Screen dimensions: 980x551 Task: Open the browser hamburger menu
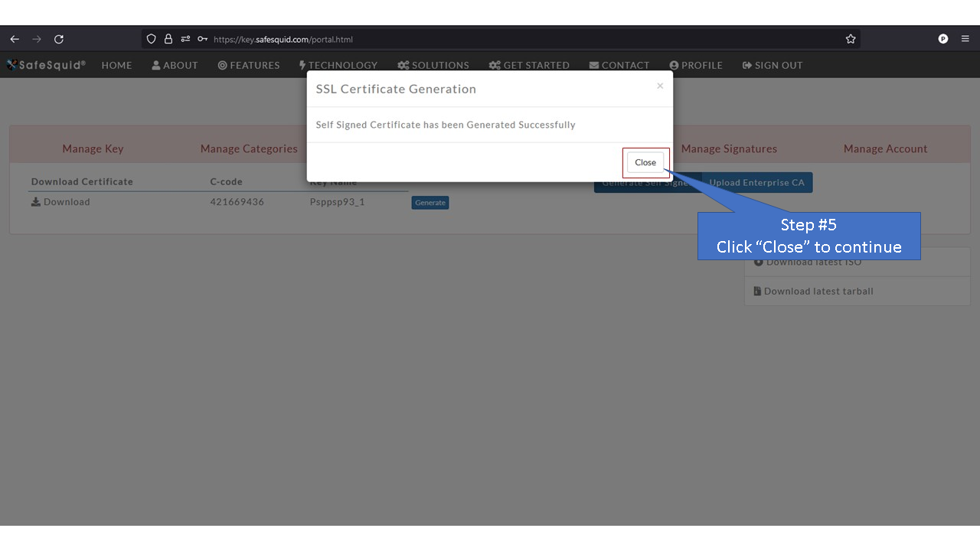[x=964, y=38]
